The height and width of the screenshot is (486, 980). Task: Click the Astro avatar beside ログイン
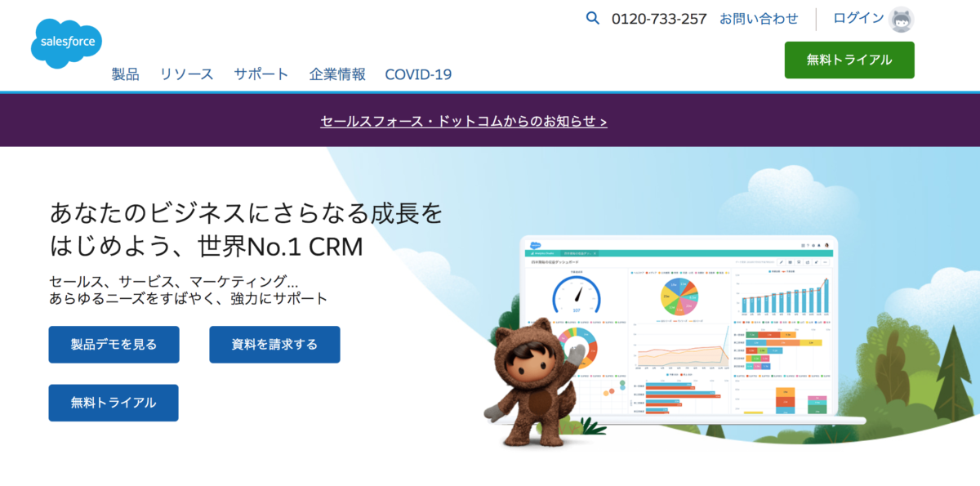click(x=901, y=19)
